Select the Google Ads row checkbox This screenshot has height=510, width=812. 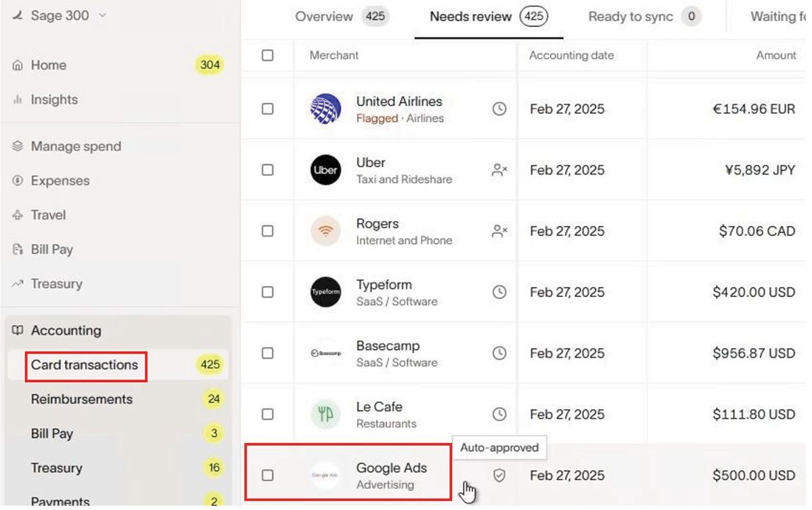pyautogui.click(x=267, y=476)
